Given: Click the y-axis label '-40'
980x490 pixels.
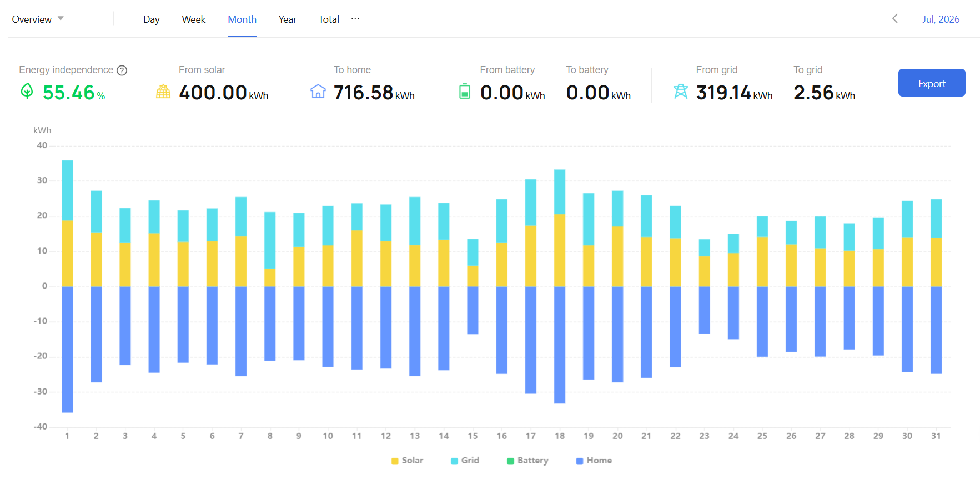Looking at the screenshot, I should 41,427.
